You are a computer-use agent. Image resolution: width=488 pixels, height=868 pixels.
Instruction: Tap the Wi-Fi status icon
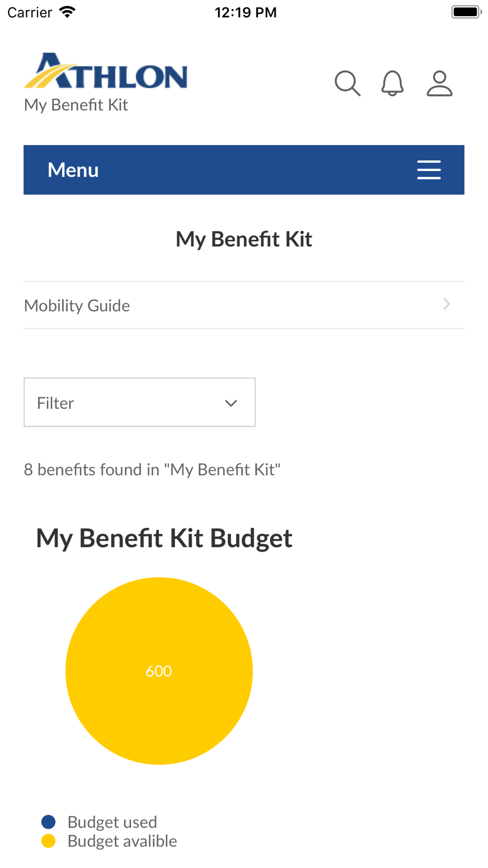pos(67,12)
